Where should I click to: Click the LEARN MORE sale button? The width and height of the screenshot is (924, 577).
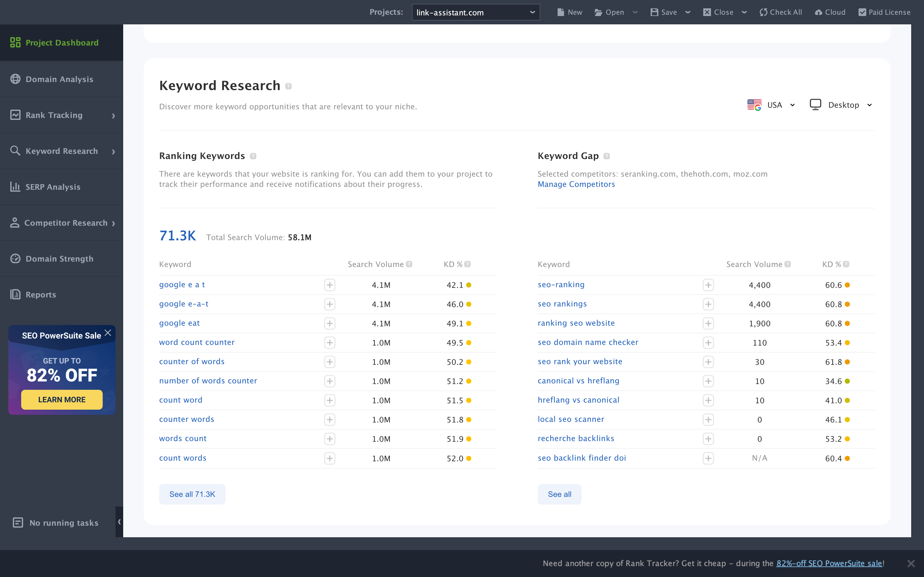click(x=62, y=399)
